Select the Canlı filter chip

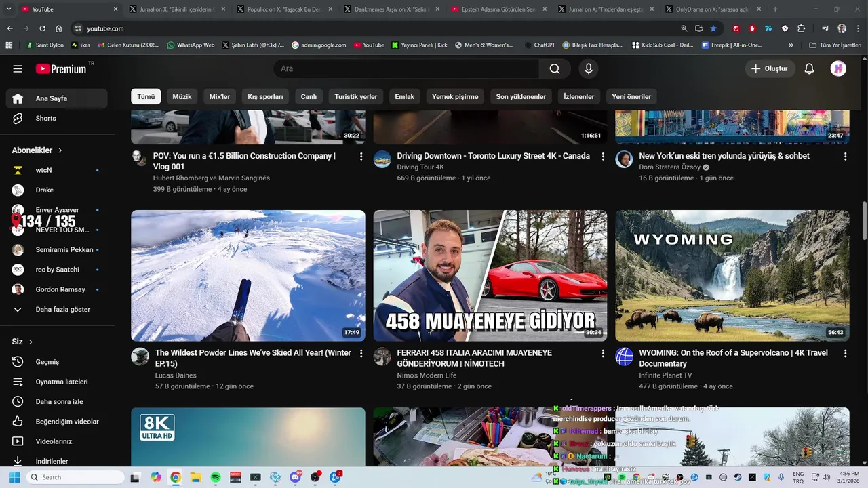point(309,96)
